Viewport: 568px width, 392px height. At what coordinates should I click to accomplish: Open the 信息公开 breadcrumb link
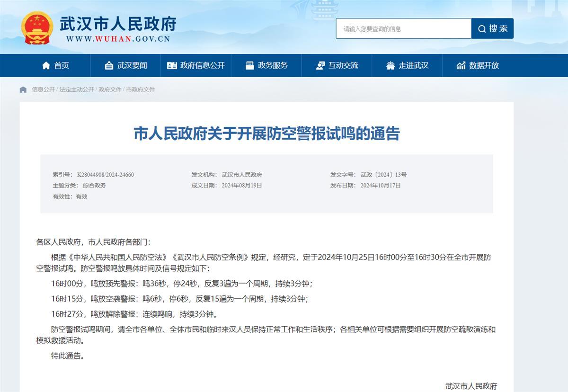[x=43, y=89]
